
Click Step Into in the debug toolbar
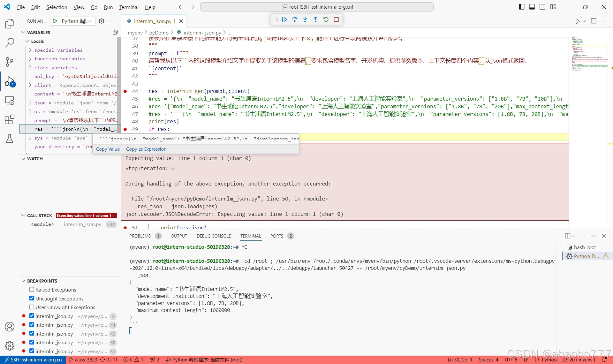coord(305,19)
